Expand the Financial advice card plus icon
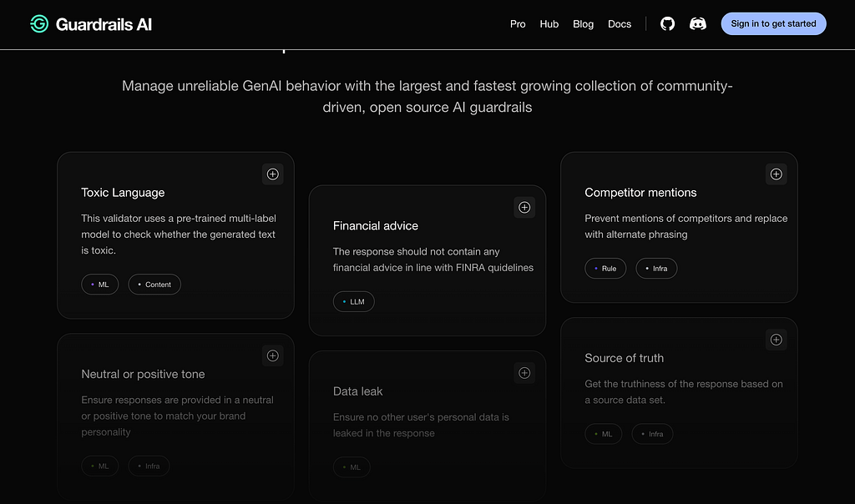The image size is (855, 504). (524, 208)
